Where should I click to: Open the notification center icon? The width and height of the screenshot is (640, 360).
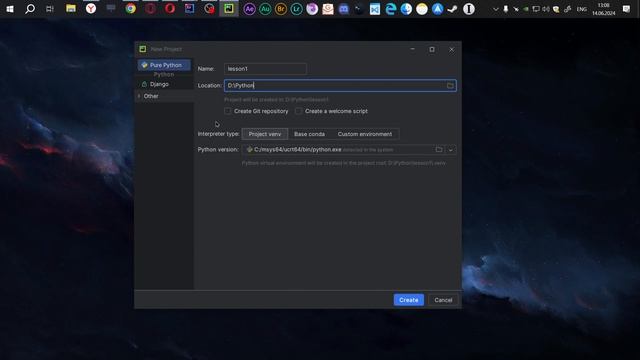[626, 9]
